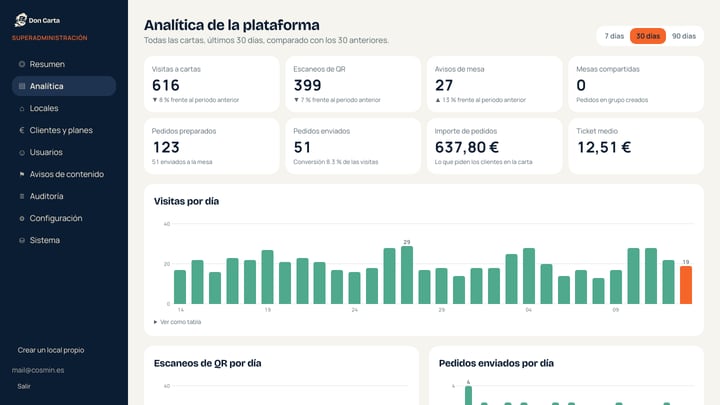
Task: Click the bar labeled 4 in Pedidos enviados chart
Action: click(x=468, y=395)
